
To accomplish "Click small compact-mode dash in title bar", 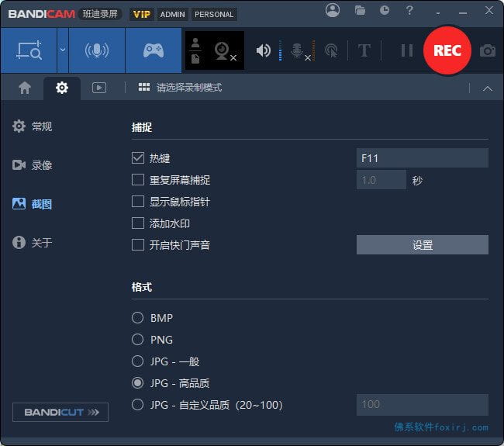I will click(438, 13).
